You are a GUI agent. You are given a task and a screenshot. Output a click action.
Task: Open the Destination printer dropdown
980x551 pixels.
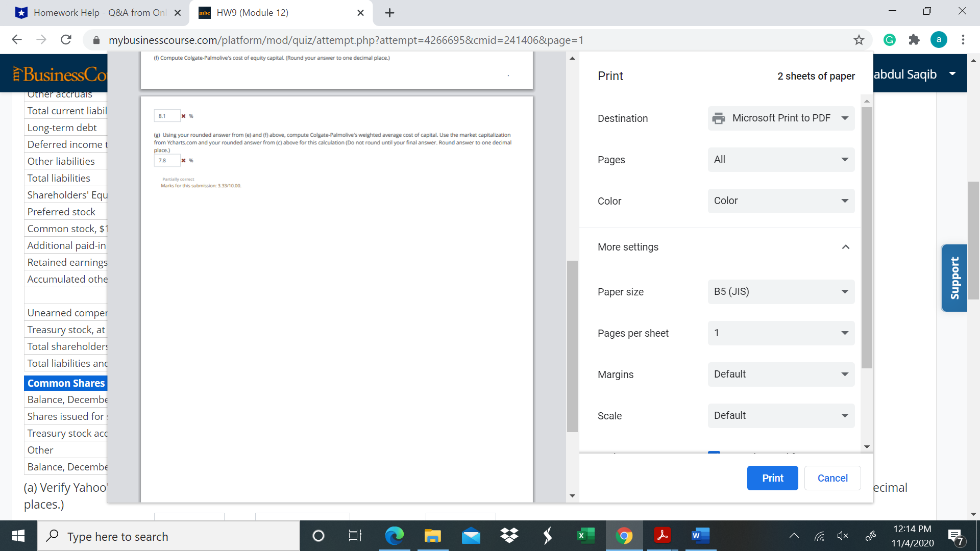pyautogui.click(x=780, y=118)
